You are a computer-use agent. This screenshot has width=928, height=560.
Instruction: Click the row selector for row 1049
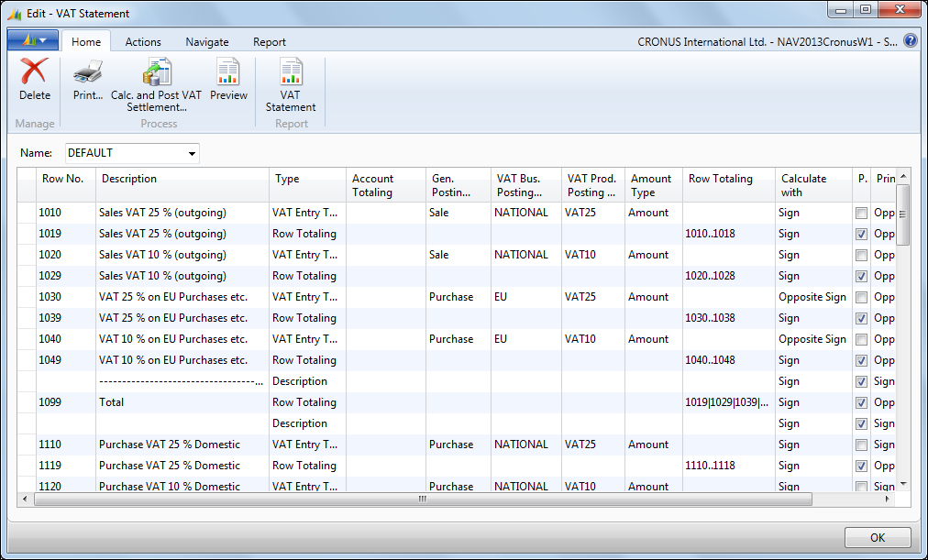click(x=27, y=361)
